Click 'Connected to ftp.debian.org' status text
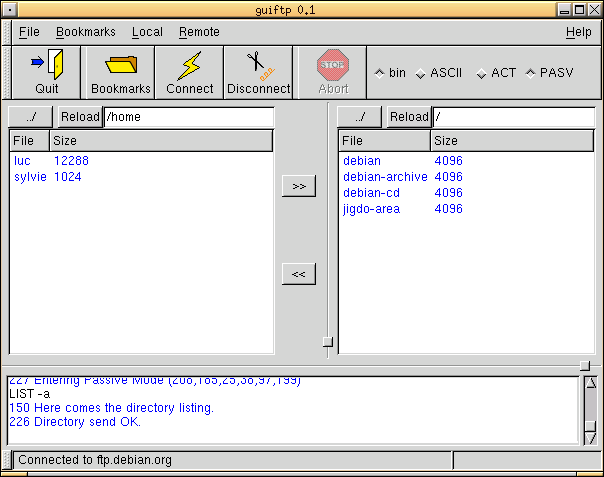The height and width of the screenshot is (477, 604). point(95,460)
